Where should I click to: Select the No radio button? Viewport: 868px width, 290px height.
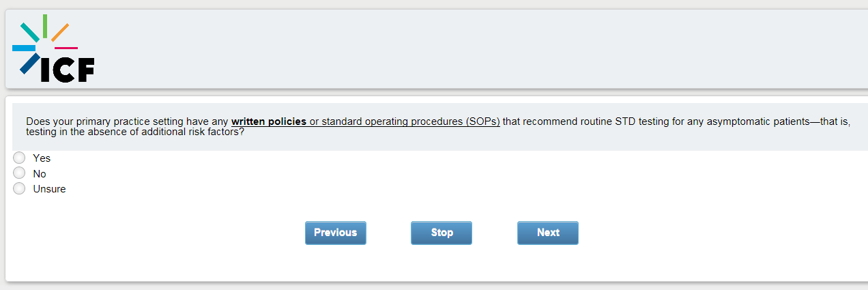[x=19, y=173]
